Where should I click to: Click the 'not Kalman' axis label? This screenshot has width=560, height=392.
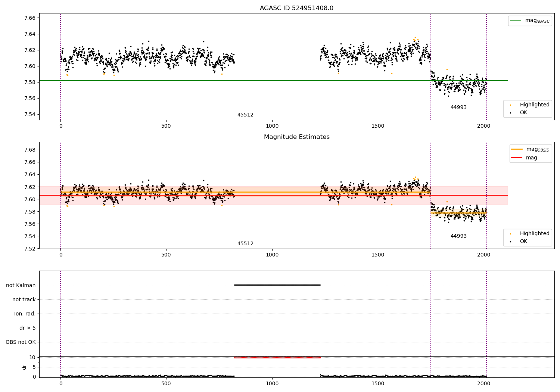(21, 285)
